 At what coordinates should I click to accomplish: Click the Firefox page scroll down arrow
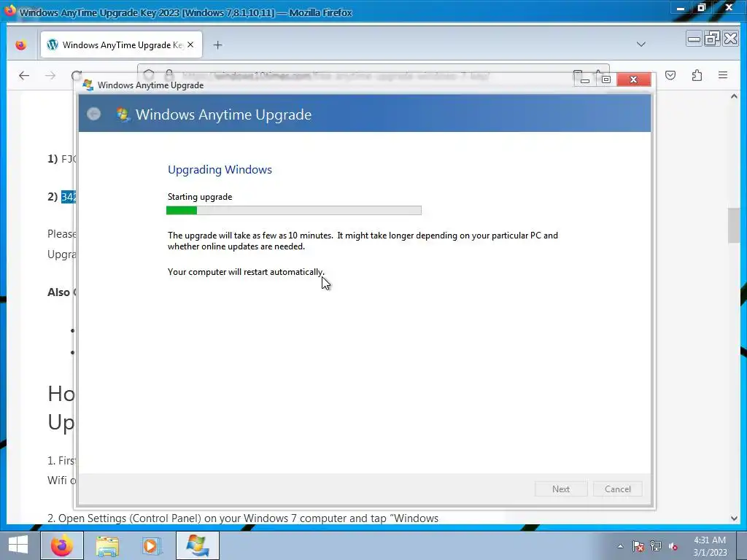(734, 518)
